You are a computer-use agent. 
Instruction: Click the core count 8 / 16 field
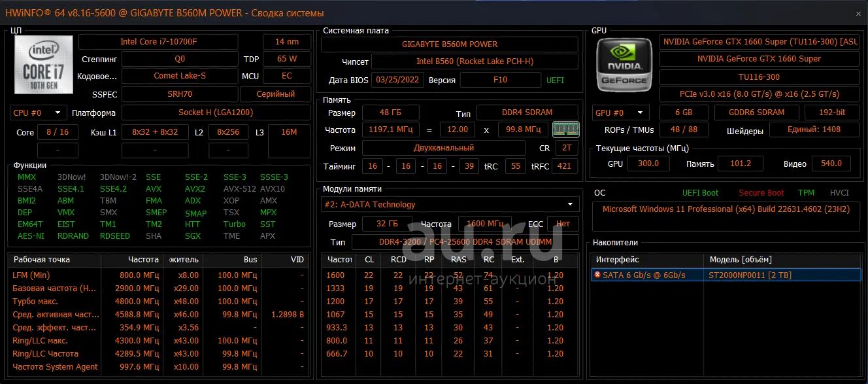tap(58, 132)
